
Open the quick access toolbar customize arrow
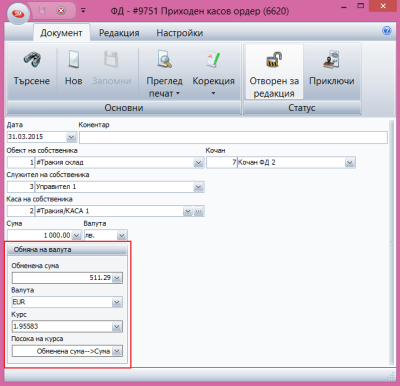pyautogui.click(x=83, y=11)
